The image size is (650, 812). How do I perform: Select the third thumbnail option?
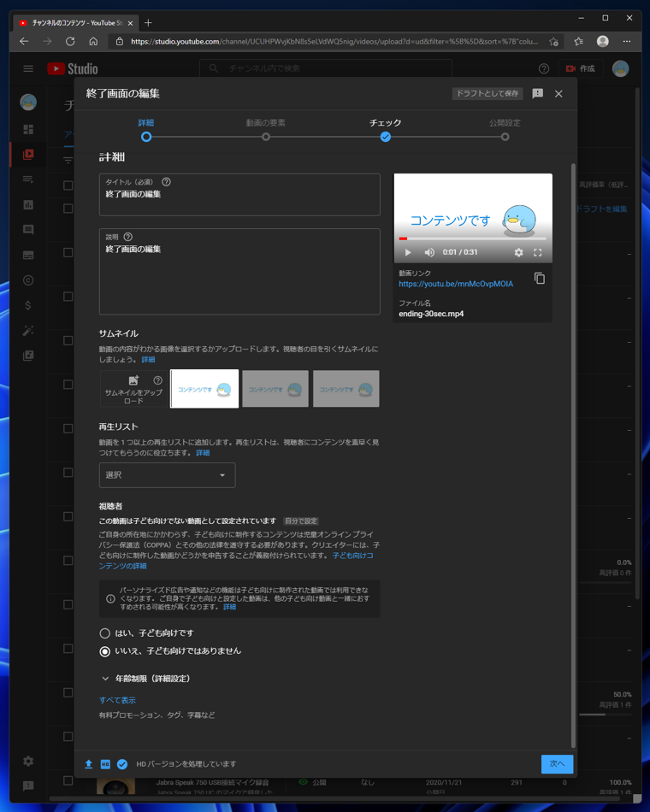[346, 389]
